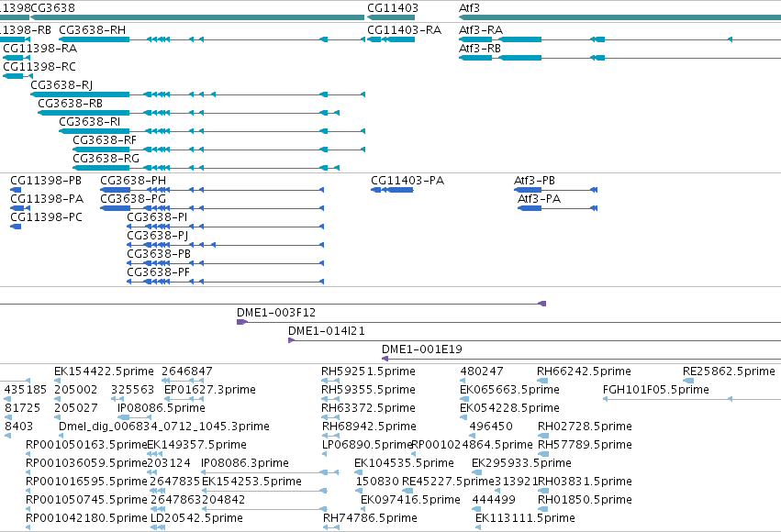
Task: Open EST EK054228.5prime
Action: point(509,408)
